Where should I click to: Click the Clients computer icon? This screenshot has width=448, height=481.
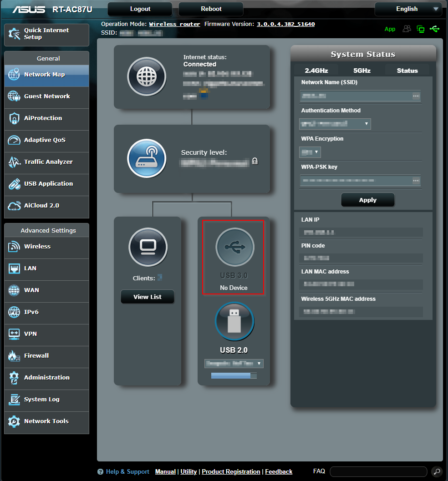pos(148,247)
